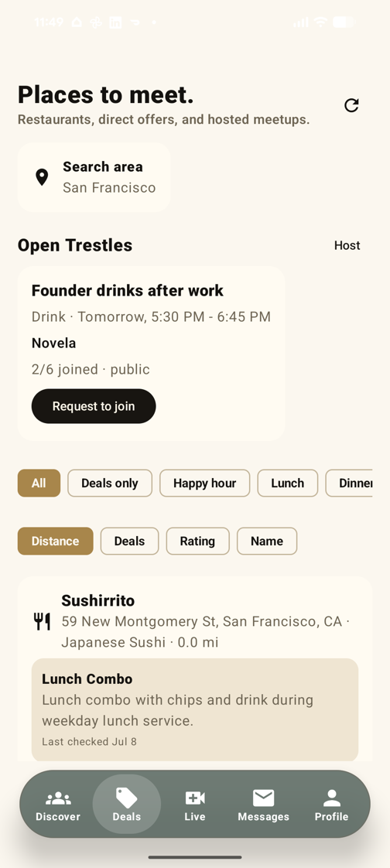Tap the location pin icon
The image size is (390, 868).
(42, 177)
